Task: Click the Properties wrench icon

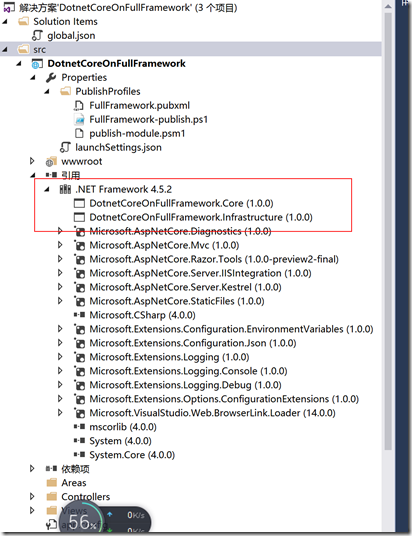Action: coord(51,78)
